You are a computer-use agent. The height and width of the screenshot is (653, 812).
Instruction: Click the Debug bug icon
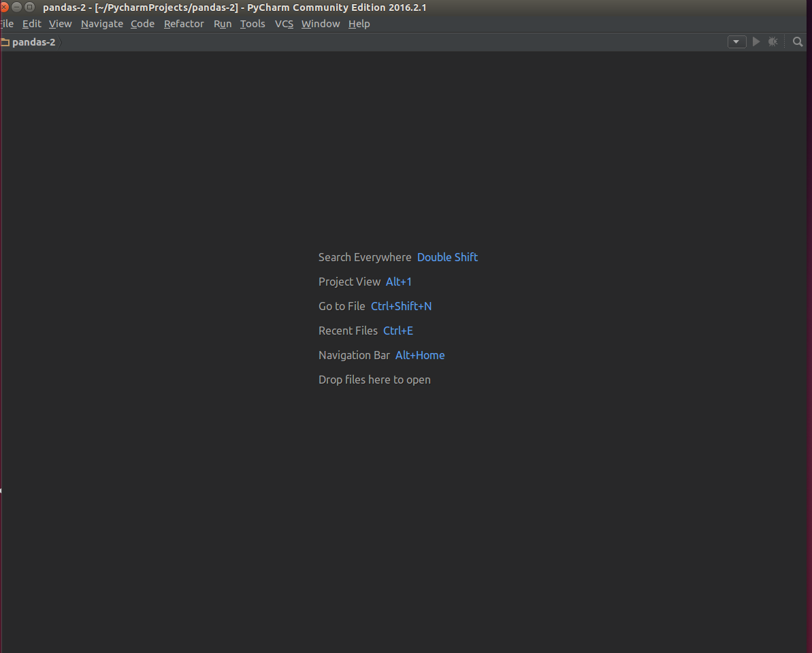tap(773, 42)
